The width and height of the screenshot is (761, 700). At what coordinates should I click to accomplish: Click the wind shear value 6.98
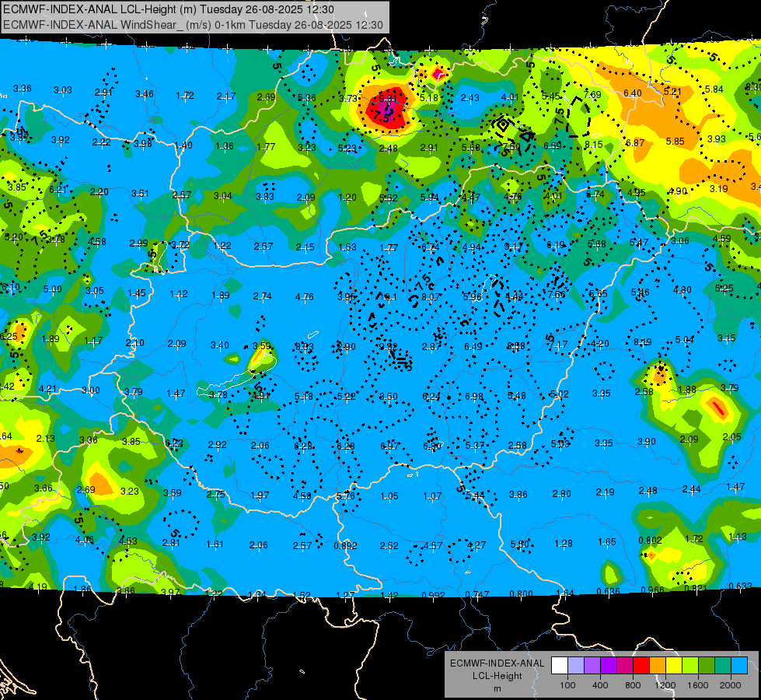pyautogui.click(x=474, y=397)
